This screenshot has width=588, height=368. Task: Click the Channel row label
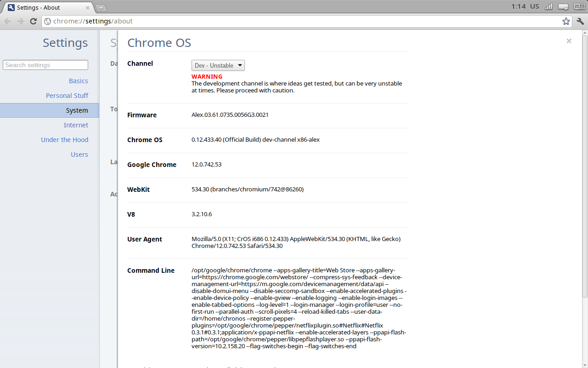click(140, 63)
